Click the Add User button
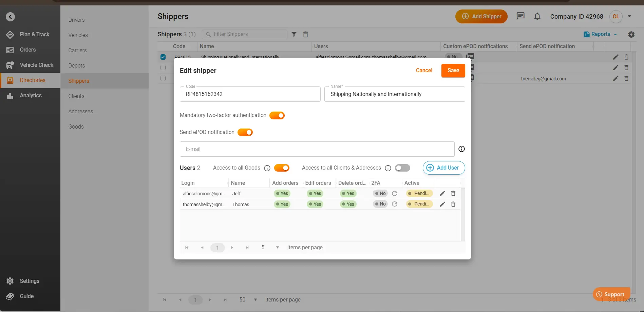This screenshot has width=644, height=312. coord(443,168)
